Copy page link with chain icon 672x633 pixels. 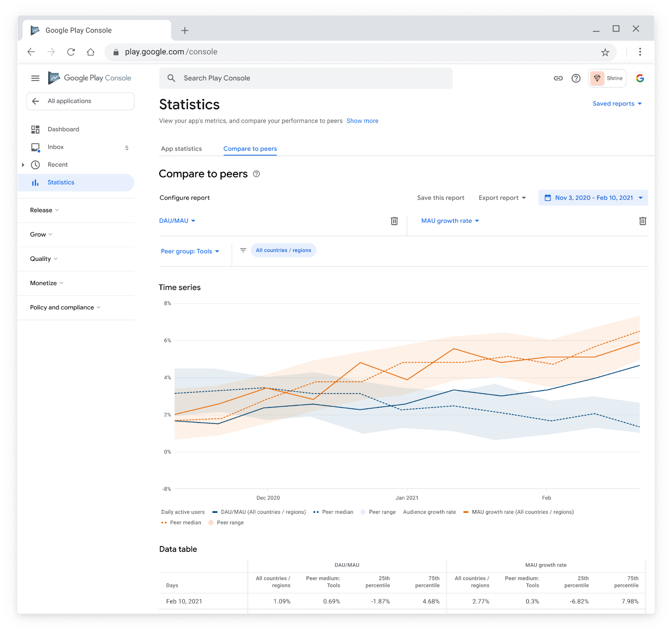(558, 78)
